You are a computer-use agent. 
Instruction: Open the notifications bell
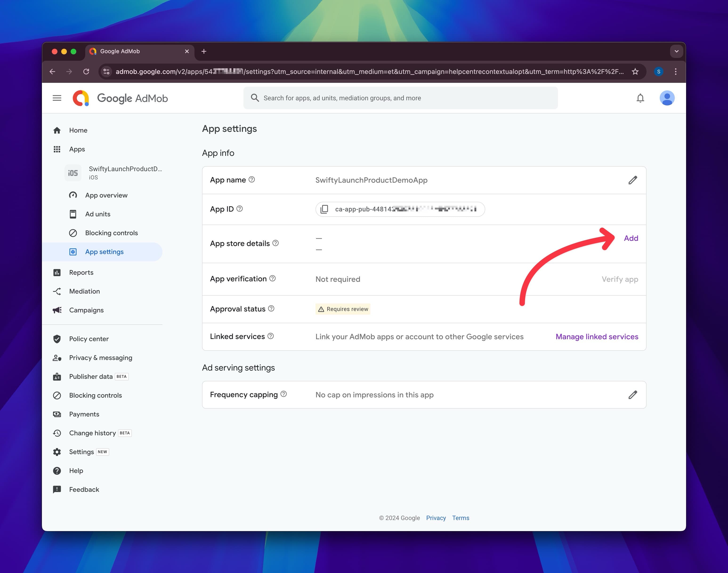click(x=640, y=98)
